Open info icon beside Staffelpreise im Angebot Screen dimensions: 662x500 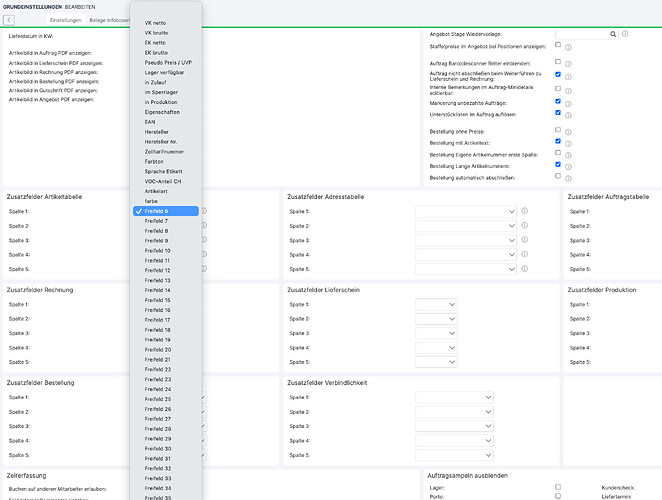click(568, 47)
